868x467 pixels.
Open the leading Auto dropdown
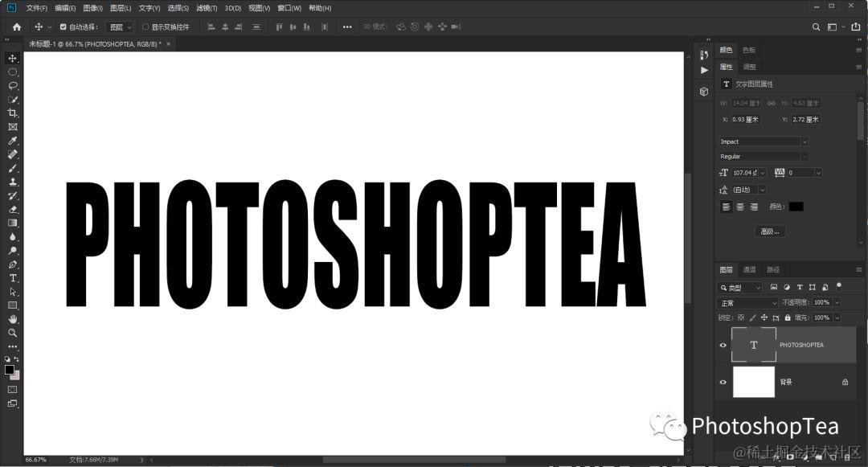coord(762,190)
